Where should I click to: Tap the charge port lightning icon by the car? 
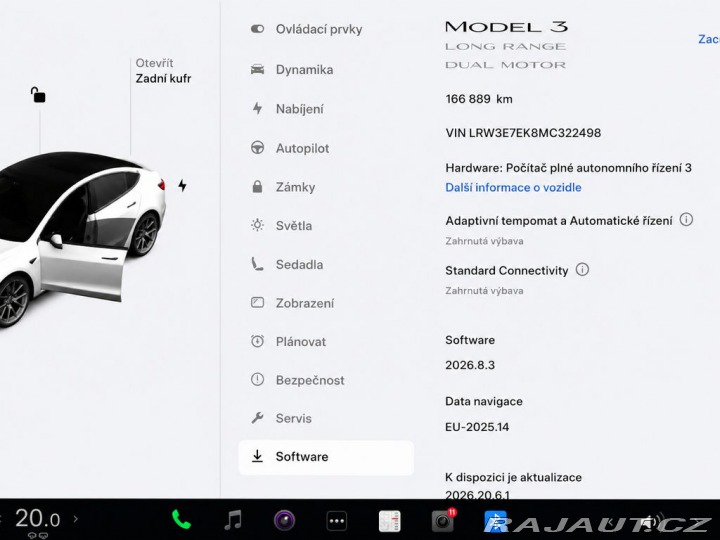click(x=182, y=186)
